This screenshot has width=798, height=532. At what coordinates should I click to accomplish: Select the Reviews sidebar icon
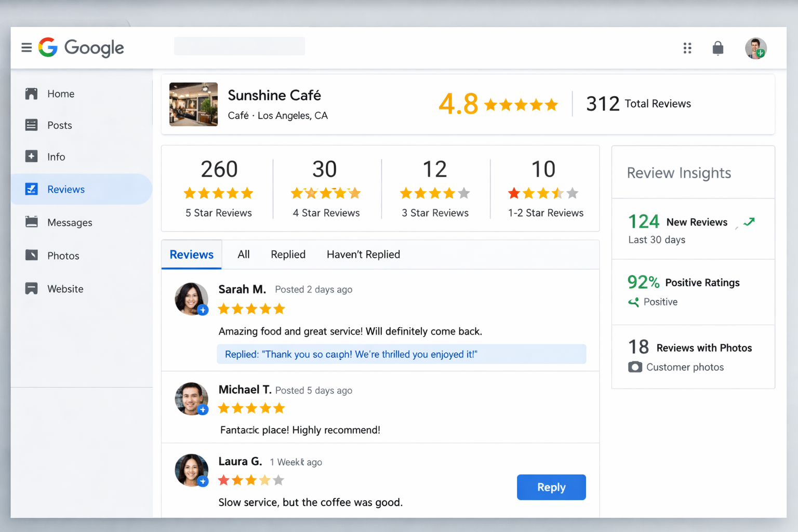coord(32,189)
